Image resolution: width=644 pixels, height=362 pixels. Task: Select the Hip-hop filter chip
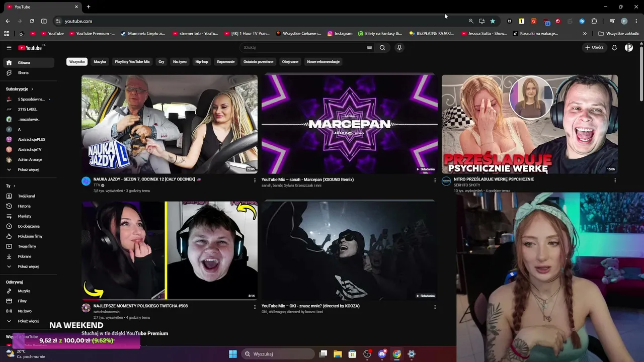(202, 62)
